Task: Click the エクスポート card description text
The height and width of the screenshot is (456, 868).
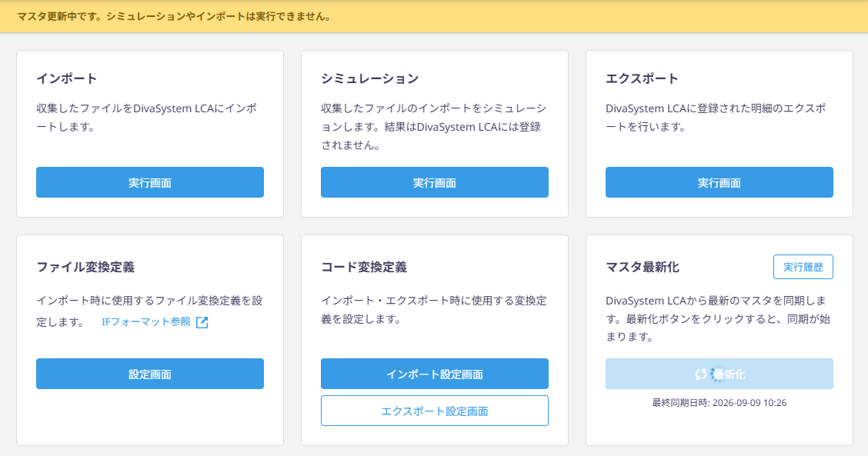Action: 716,118
